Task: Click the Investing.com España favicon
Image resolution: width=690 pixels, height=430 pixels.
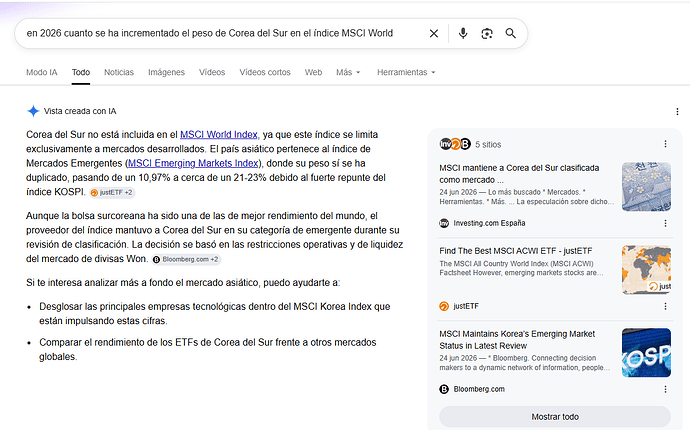Action: 444,223
